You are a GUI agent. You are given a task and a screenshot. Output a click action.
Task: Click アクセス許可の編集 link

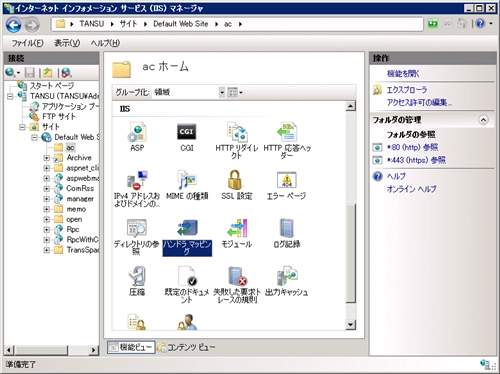point(419,102)
